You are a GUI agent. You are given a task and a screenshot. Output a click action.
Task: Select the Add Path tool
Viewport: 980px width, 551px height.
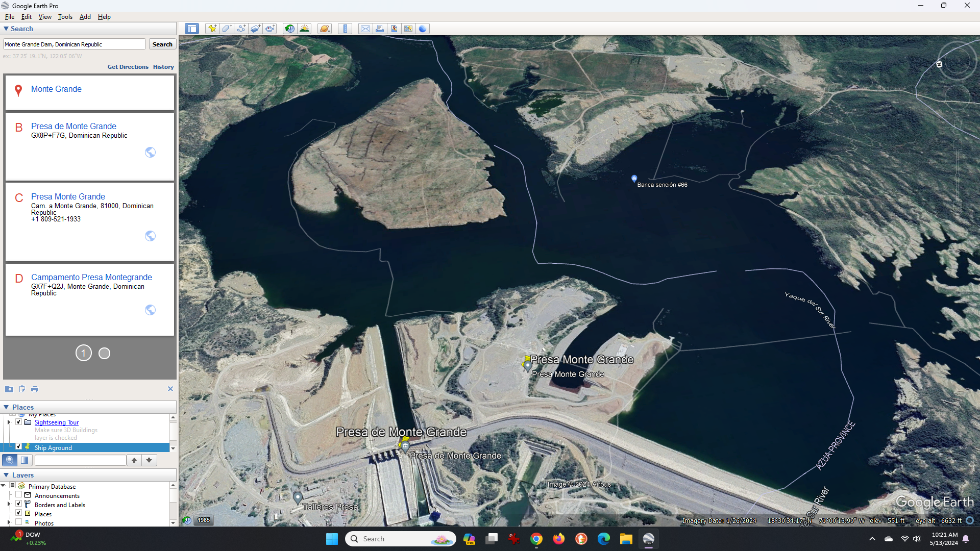[x=241, y=29]
